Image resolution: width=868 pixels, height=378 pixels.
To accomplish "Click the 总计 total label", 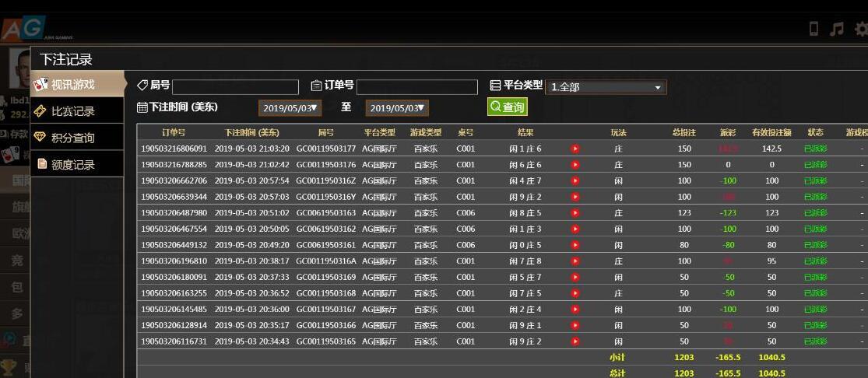I will tap(618, 373).
